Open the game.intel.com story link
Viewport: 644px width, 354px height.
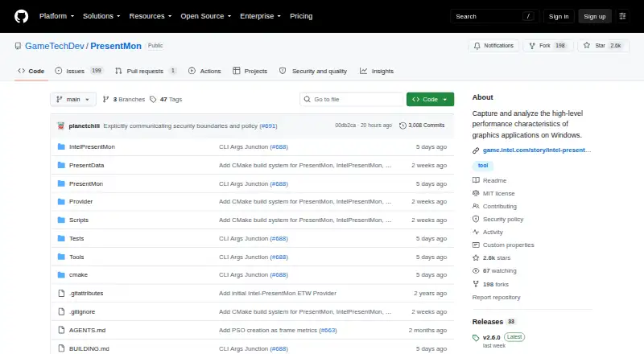pos(537,150)
